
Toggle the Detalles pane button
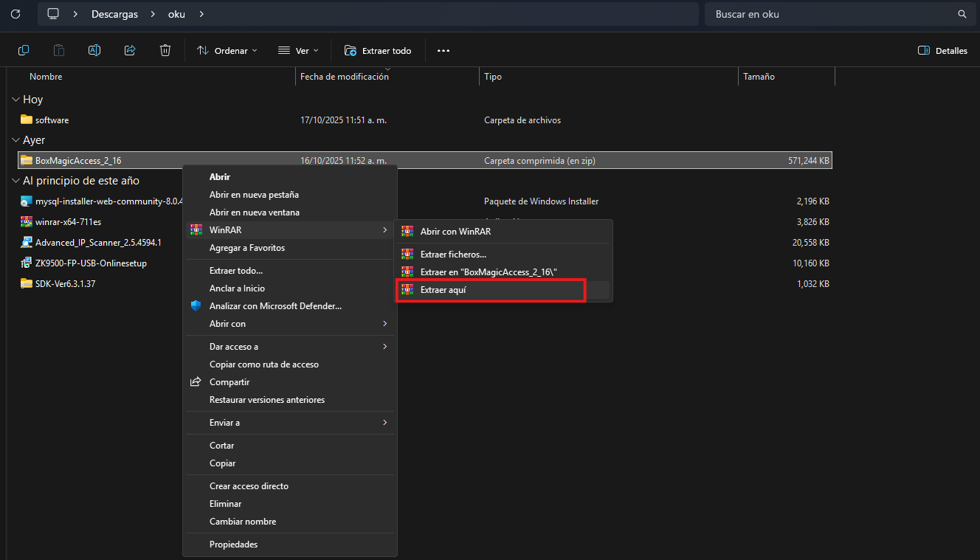[942, 50]
